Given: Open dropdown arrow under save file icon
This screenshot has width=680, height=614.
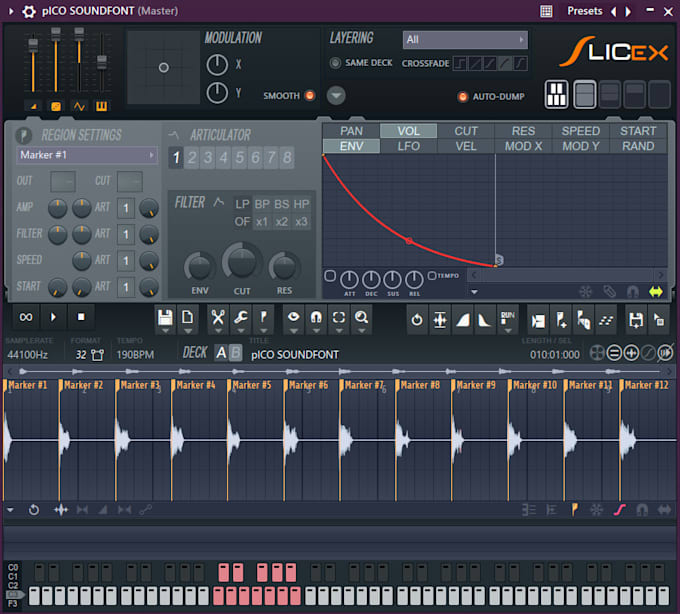Looking at the screenshot, I should [x=165, y=331].
